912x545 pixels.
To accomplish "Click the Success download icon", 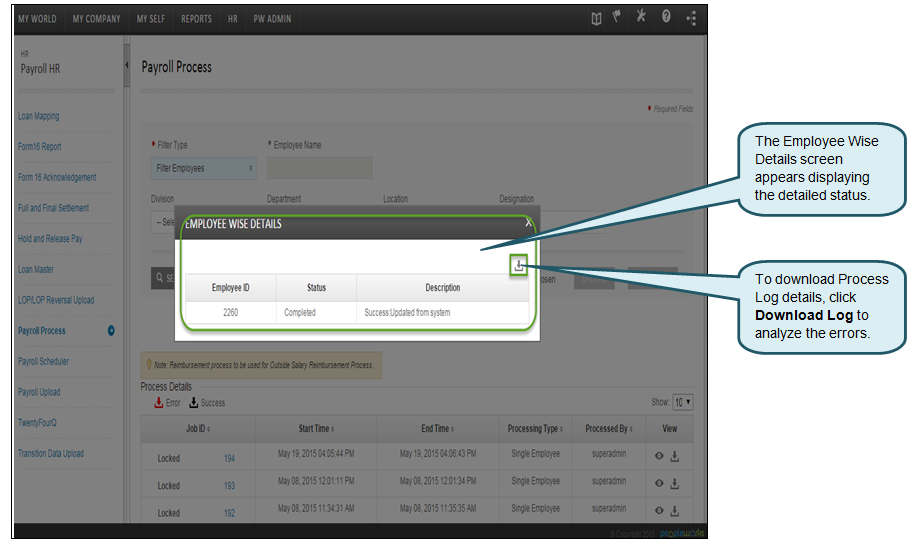I will [194, 403].
